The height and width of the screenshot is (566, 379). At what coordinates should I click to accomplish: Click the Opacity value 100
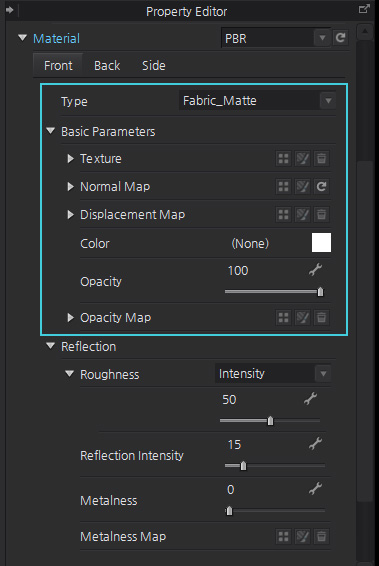tap(238, 271)
